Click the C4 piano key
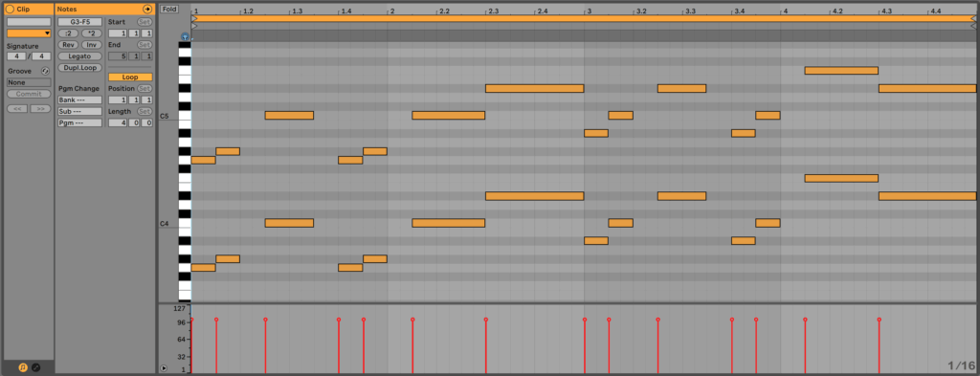 point(185,223)
